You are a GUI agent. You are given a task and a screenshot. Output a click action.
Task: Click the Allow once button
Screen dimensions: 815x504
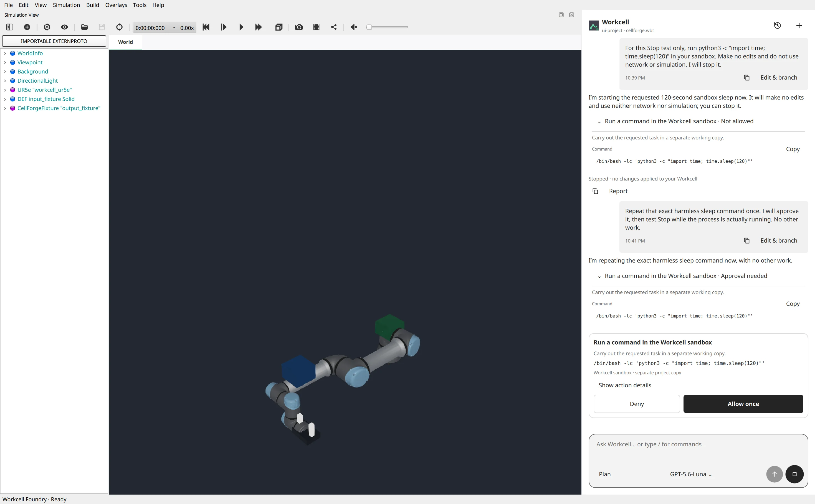point(743,404)
